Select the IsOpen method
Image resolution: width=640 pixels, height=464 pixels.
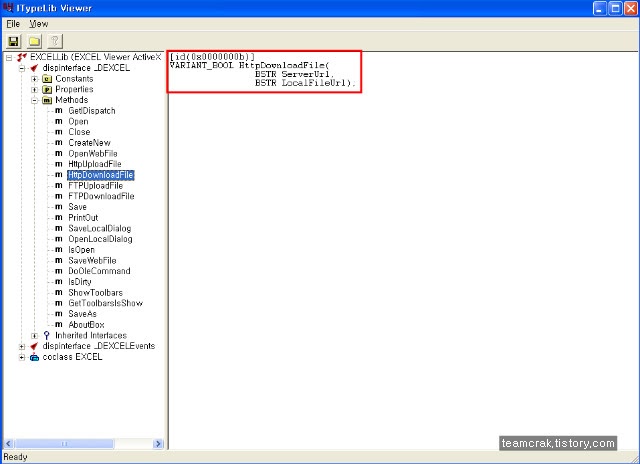coord(81,250)
